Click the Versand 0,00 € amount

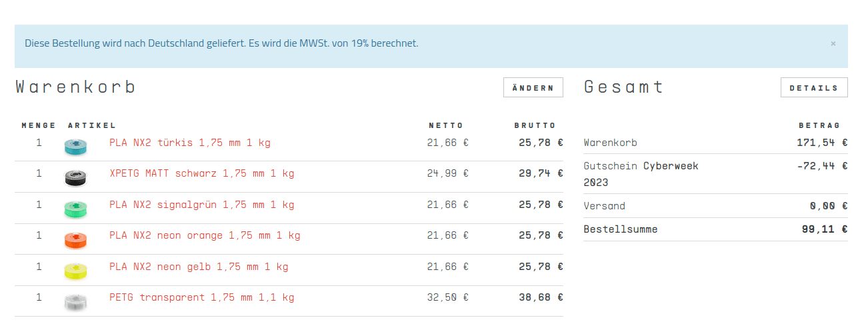tap(829, 206)
